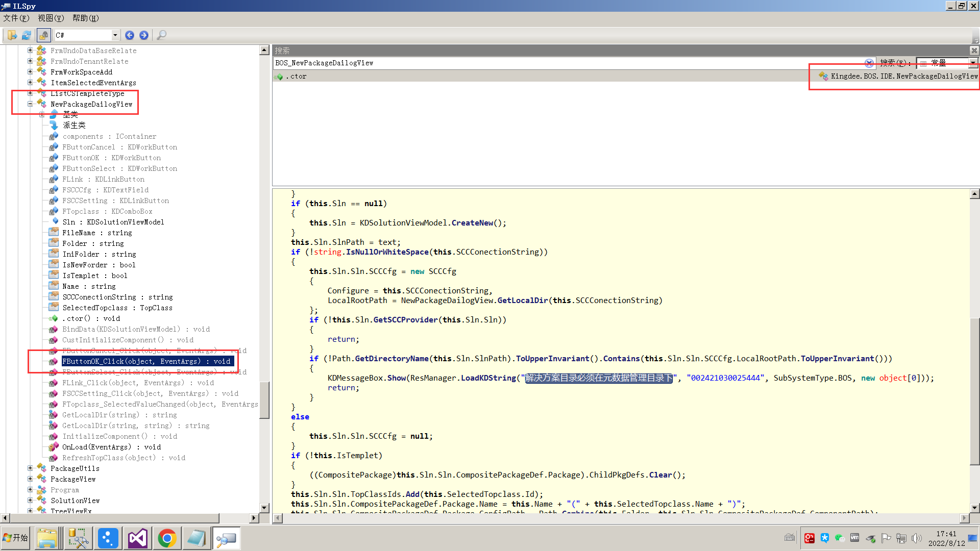Image resolution: width=980 pixels, height=551 pixels.
Task: Open Google Chrome from the taskbar
Action: 166,538
